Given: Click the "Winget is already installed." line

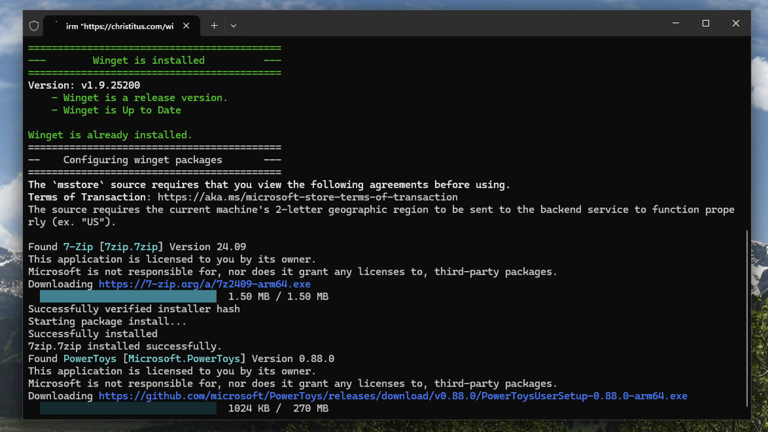Looking at the screenshot, I should point(110,135).
